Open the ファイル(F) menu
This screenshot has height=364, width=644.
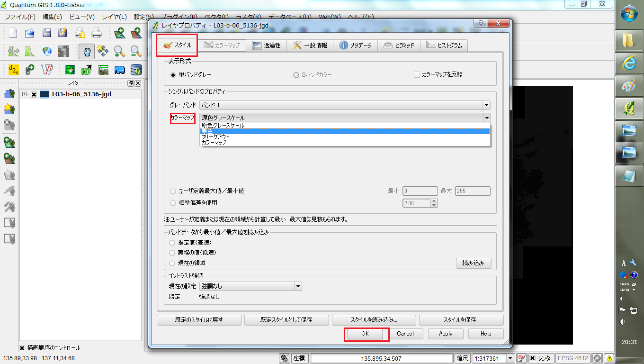point(20,17)
